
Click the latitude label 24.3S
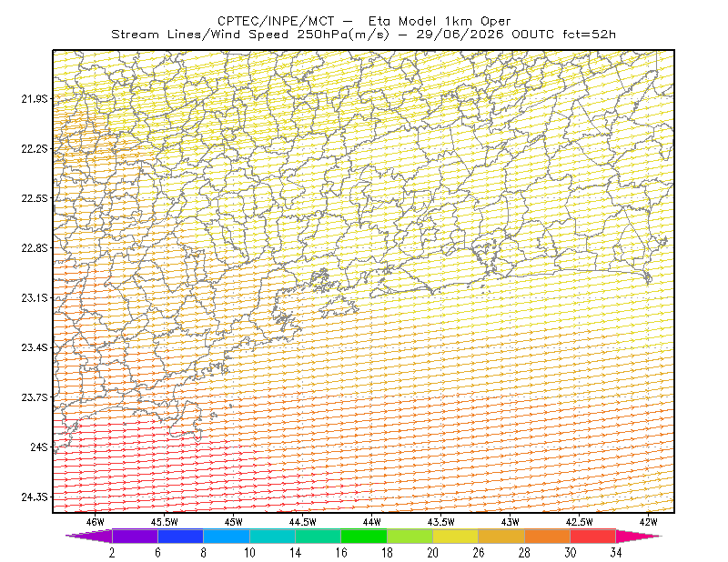point(35,497)
